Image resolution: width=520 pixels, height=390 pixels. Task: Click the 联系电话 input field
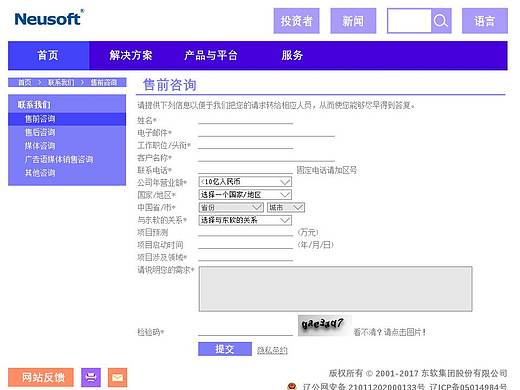[245, 170]
